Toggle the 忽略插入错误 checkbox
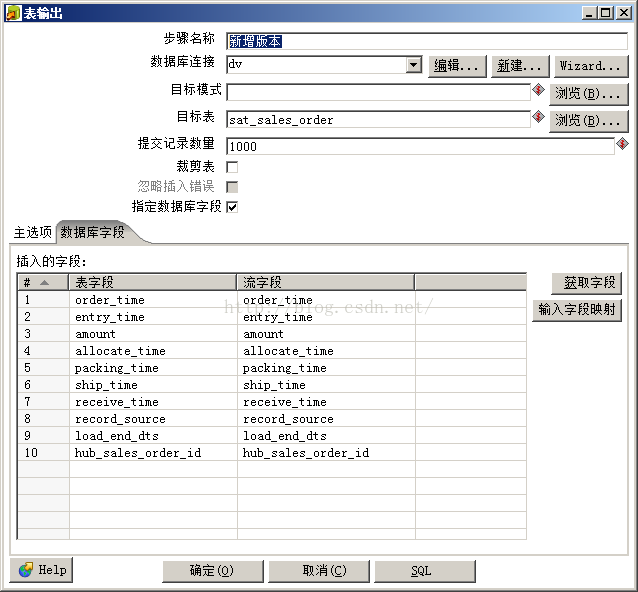This screenshot has height=592, width=638. coord(232,187)
